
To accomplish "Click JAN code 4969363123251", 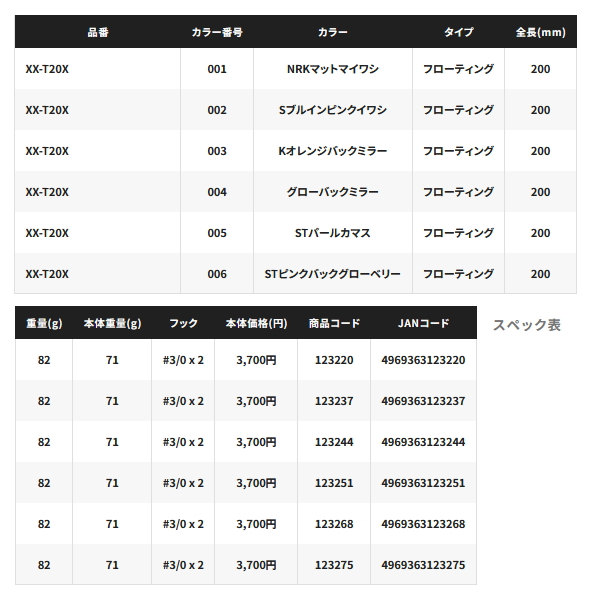I will (x=423, y=483).
